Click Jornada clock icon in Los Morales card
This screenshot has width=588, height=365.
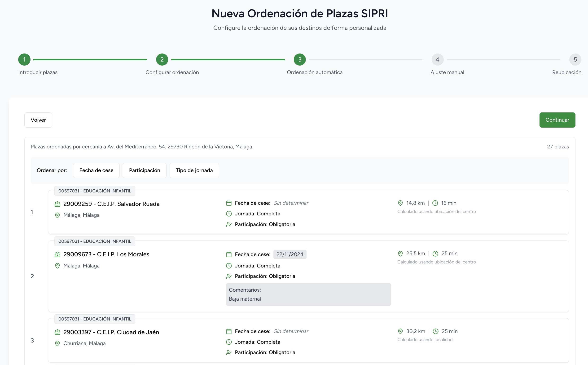pyautogui.click(x=229, y=266)
